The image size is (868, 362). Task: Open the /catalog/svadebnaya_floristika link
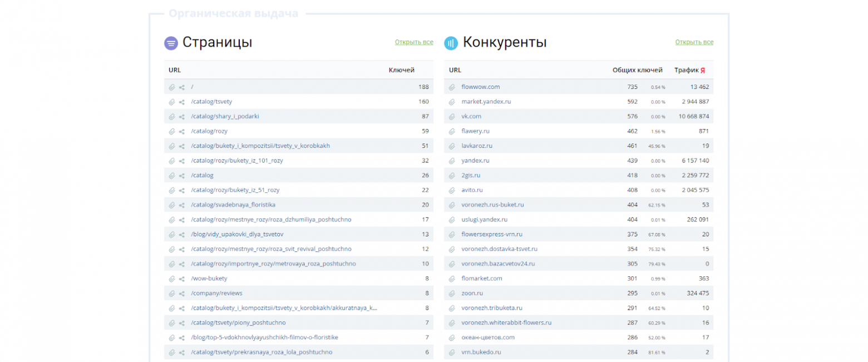pos(233,205)
